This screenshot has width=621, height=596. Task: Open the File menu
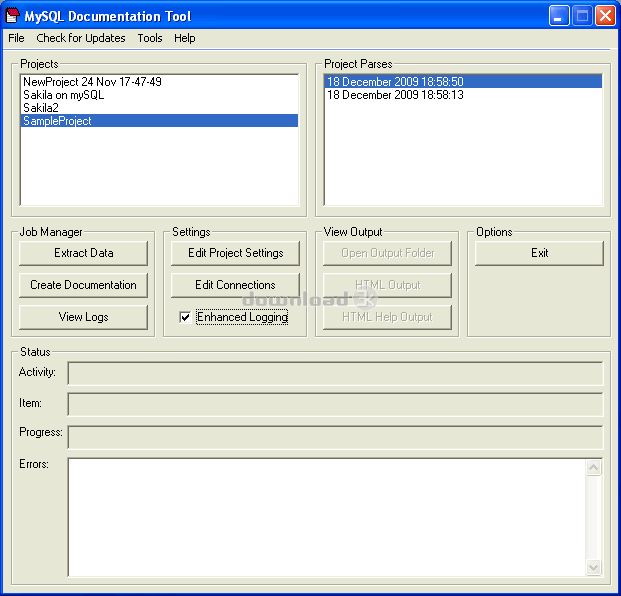point(16,38)
